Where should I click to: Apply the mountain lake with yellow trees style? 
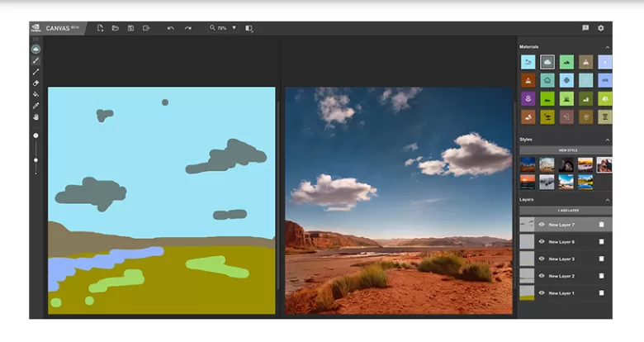coord(585,182)
